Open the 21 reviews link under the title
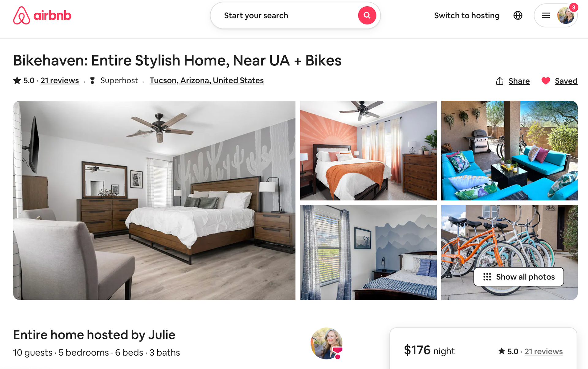The image size is (588, 369). pos(60,80)
